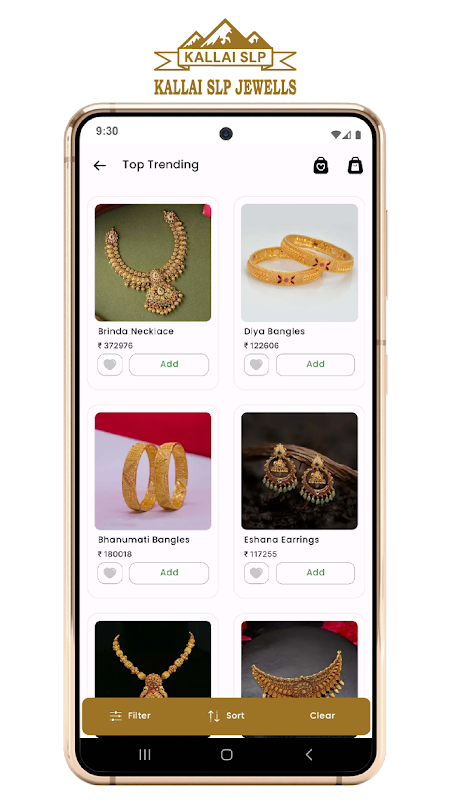
Task: Open the Diya Bangles product image
Action: [299, 263]
